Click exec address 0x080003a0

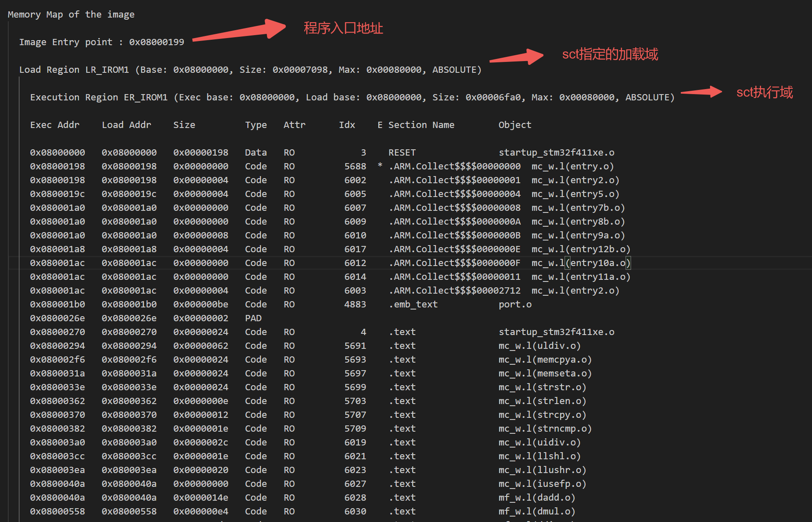coord(58,443)
